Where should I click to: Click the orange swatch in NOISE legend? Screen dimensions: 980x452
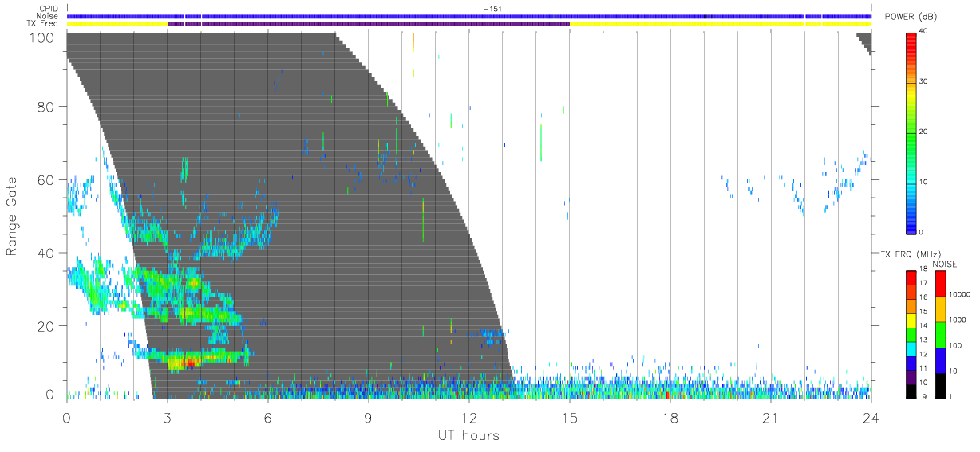pyautogui.click(x=941, y=309)
